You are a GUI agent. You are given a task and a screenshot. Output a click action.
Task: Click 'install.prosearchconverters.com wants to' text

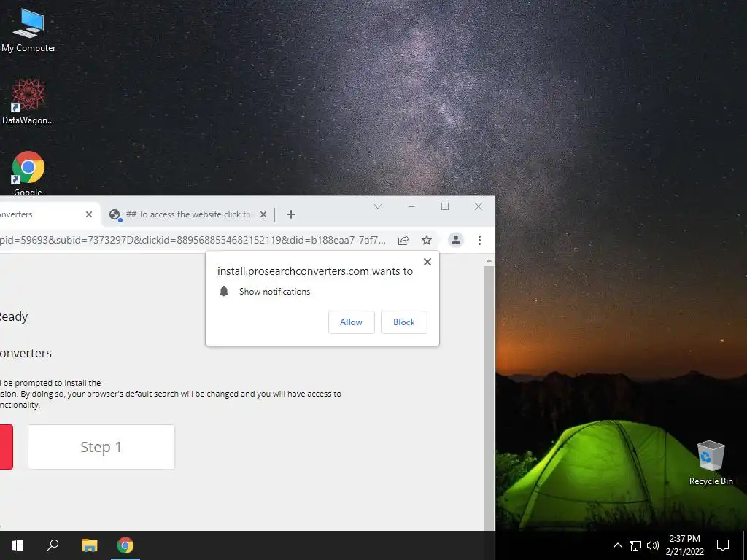click(x=315, y=271)
